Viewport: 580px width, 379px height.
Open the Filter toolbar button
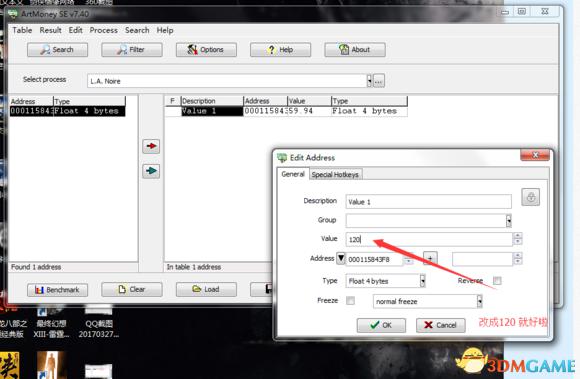(x=132, y=50)
